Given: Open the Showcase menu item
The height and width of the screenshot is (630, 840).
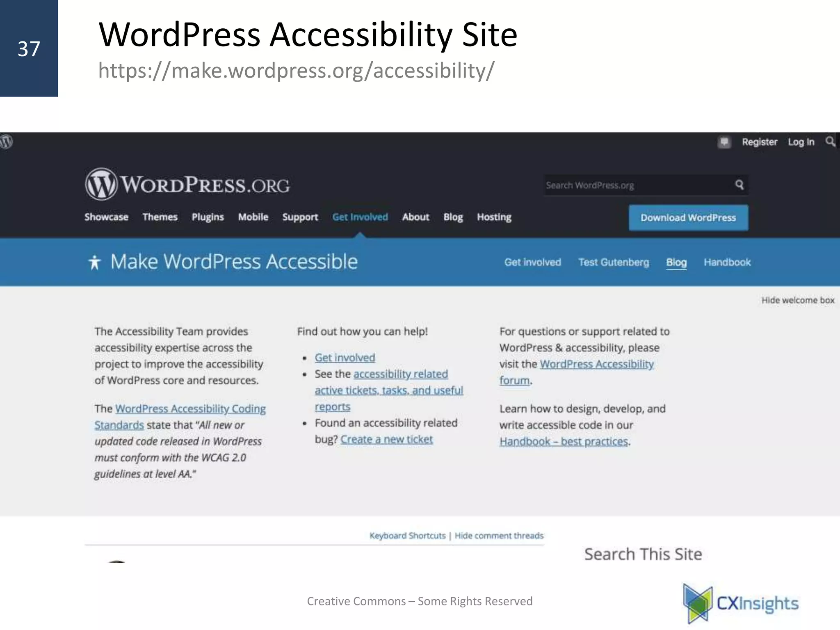Looking at the screenshot, I should click(106, 217).
